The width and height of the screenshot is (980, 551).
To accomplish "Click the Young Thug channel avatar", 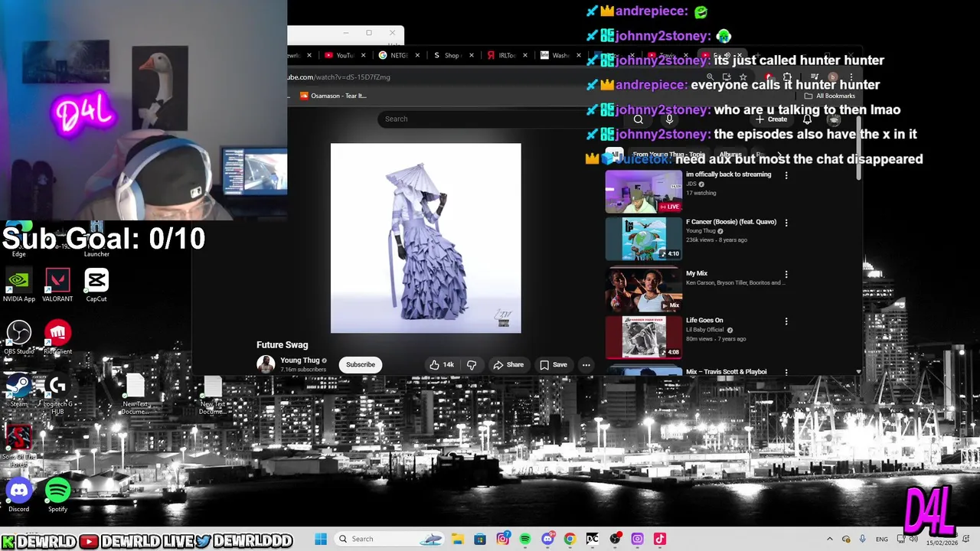I will [266, 365].
